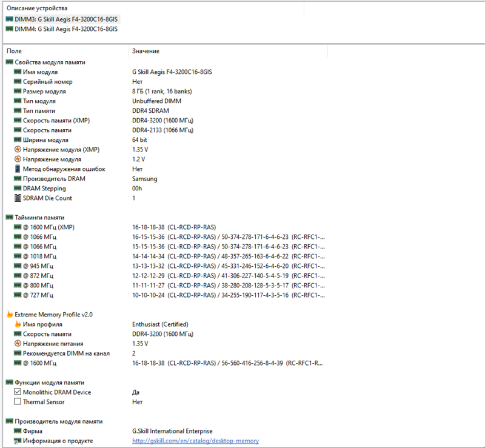This screenshot has height=448, width=485.
Task: Click the icon beside Функции модуля памяти
Action: click(x=9, y=383)
